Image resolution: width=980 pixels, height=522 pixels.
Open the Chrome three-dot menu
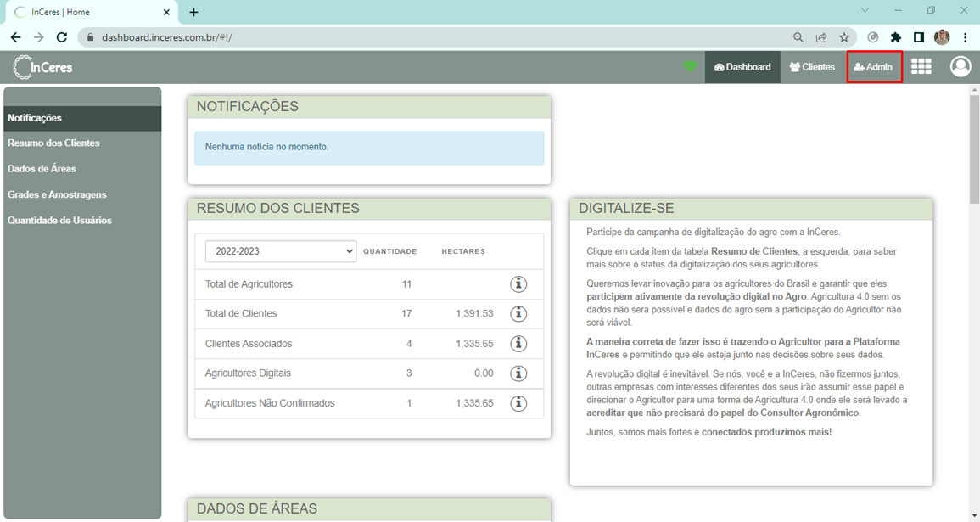coord(965,37)
